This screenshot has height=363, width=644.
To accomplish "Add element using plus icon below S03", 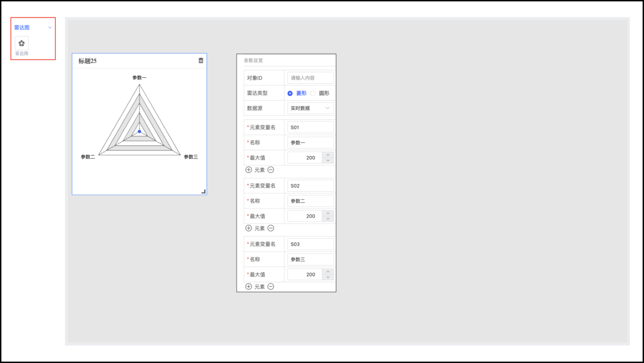I will (248, 287).
